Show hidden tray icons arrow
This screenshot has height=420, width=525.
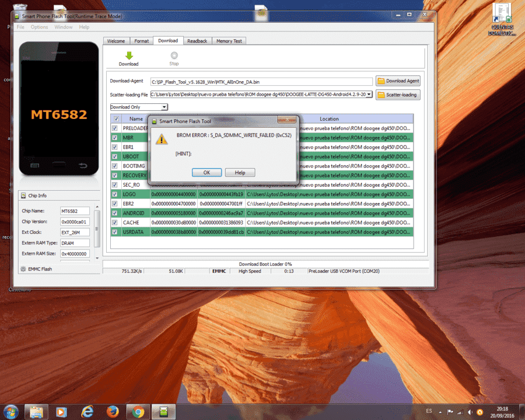point(440,412)
